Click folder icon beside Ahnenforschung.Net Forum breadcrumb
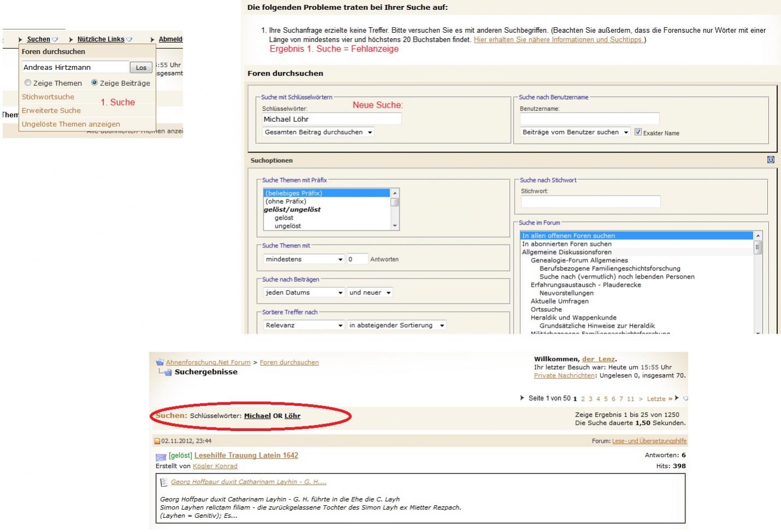Viewport: 781px width, 532px height. coord(160,362)
